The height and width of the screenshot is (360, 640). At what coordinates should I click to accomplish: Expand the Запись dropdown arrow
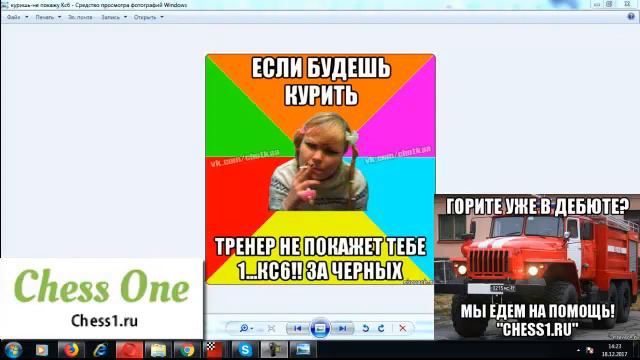[x=125, y=17]
